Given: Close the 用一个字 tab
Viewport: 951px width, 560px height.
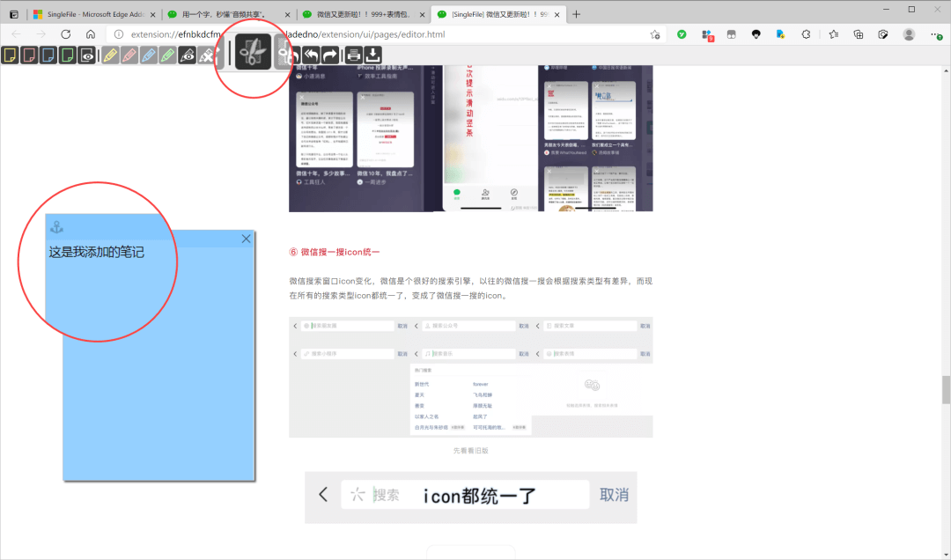Looking at the screenshot, I should click(x=287, y=15).
